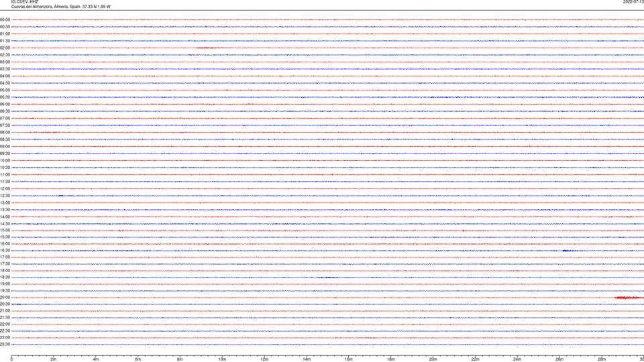Select the 04:30 trace time label
Screen dimensions: 644x362
tap(5, 83)
